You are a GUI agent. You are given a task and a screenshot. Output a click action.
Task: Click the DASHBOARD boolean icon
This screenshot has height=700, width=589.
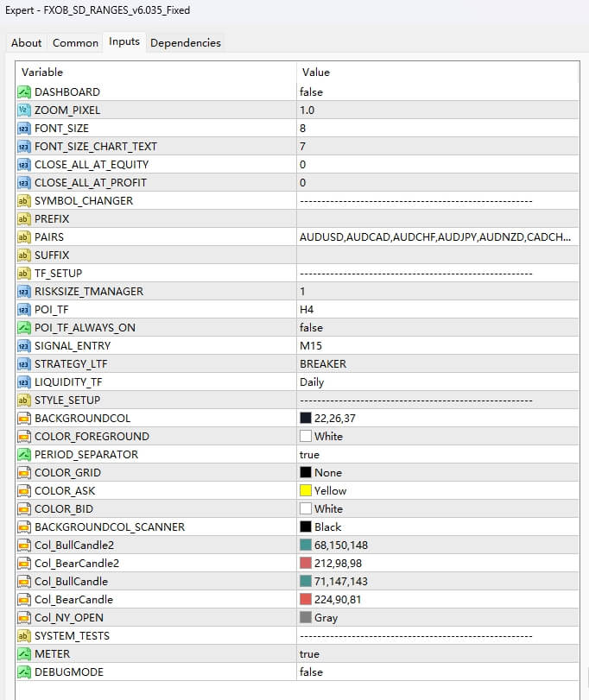click(x=22, y=91)
